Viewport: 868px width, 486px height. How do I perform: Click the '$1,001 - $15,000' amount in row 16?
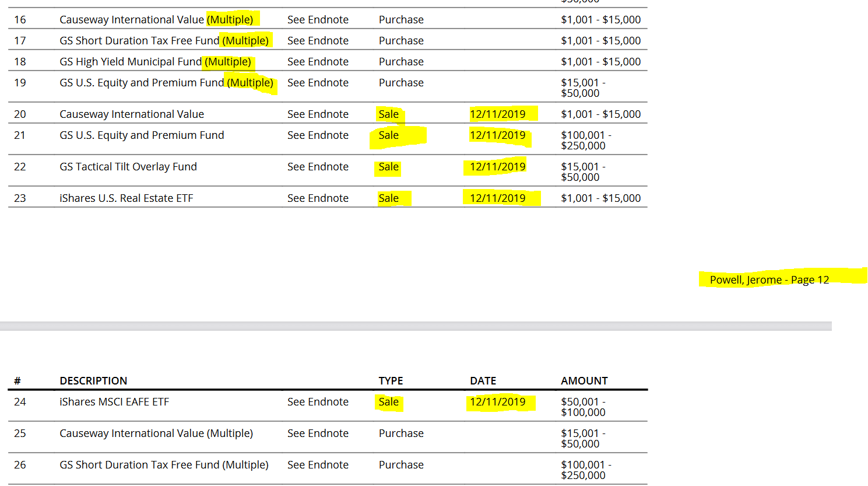click(600, 20)
